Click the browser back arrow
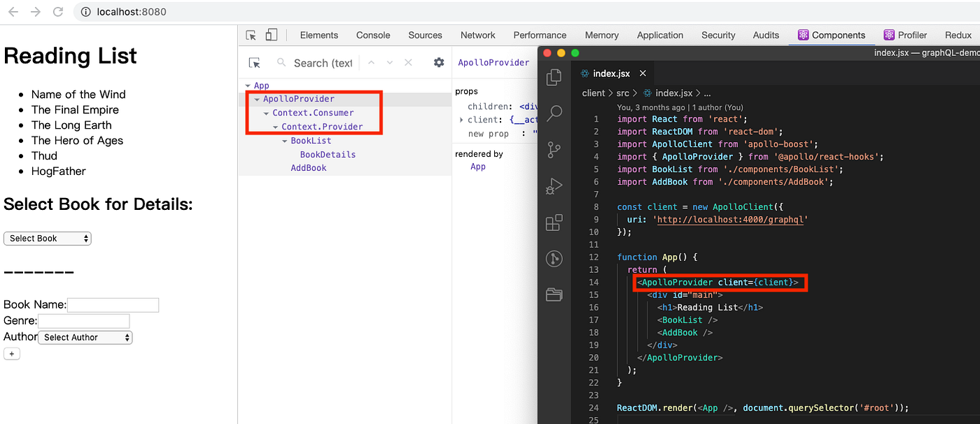The height and width of the screenshot is (424, 980). [x=13, y=12]
